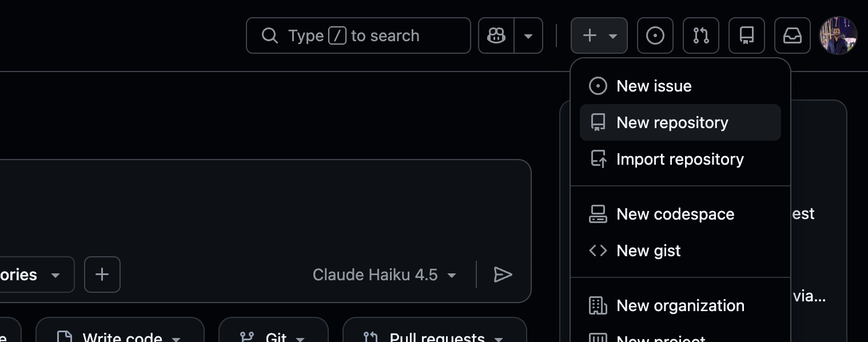Click the plus icon next to repositories selector
This screenshot has width=868, height=342.
click(102, 275)
